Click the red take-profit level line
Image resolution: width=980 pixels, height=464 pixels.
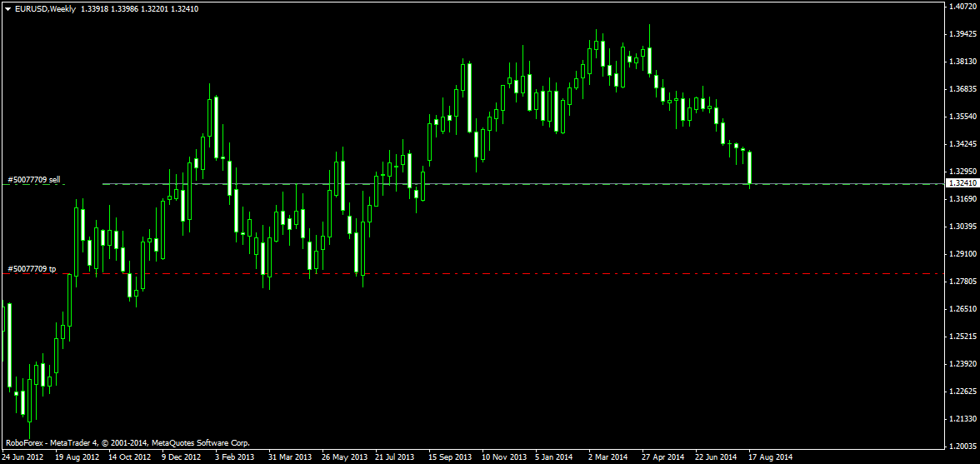coord(472,273)
